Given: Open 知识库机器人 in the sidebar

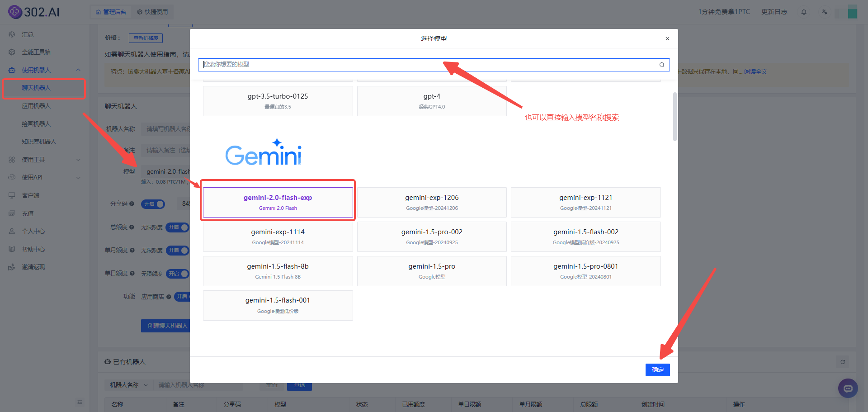Looking at the screenshot, I should point(39,142).
